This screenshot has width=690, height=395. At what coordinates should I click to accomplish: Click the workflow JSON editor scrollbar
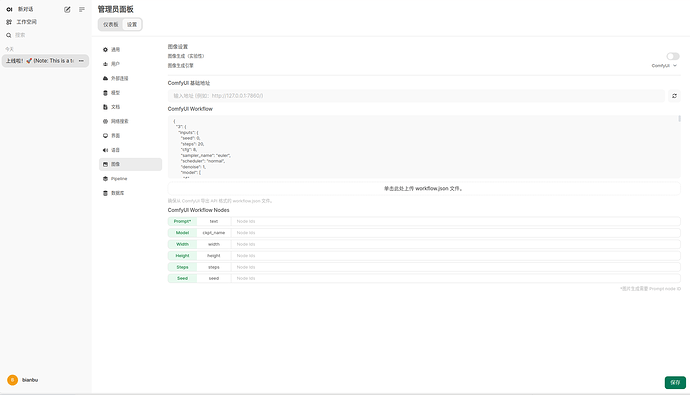tap(679, 118)
